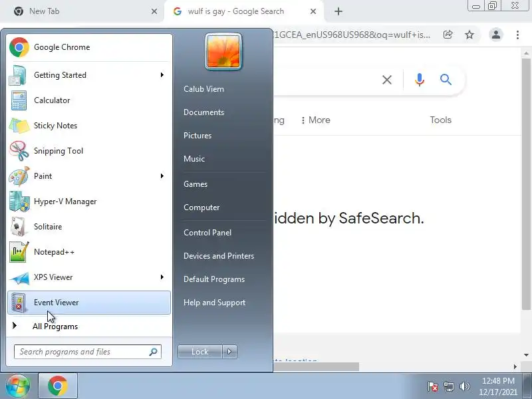Start the Solitaire game

tap(89, 227)
